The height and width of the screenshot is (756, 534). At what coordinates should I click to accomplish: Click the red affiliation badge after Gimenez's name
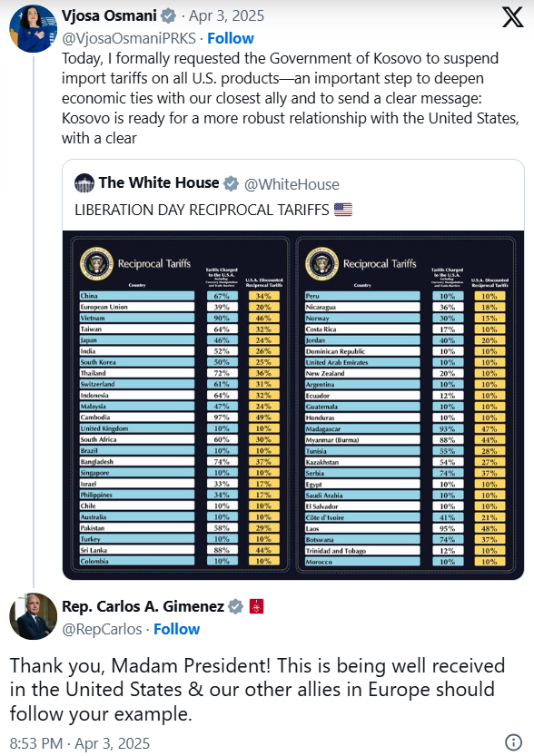pyautogui.click(x=256, y=606)
